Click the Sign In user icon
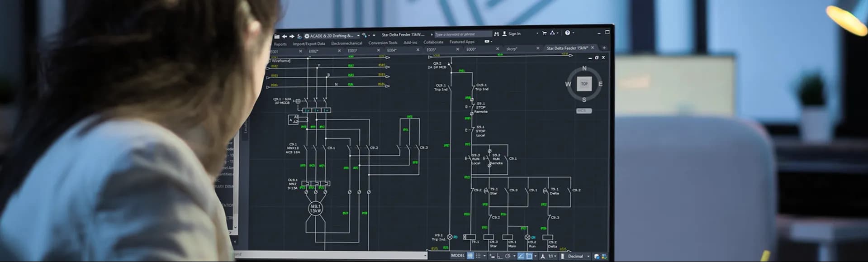868x262 pixels. [x=504, y=33]
